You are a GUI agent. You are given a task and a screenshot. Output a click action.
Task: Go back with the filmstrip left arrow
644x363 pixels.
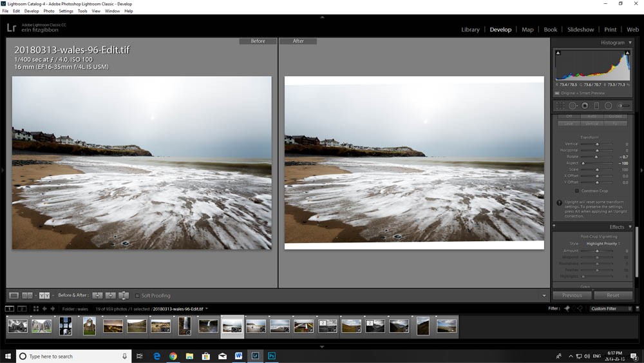tap(44, 309)
